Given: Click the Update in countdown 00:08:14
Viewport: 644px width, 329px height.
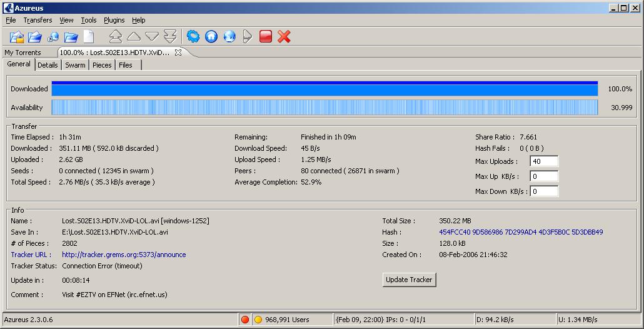Looking at the screenshot, I should coord(76,281).
